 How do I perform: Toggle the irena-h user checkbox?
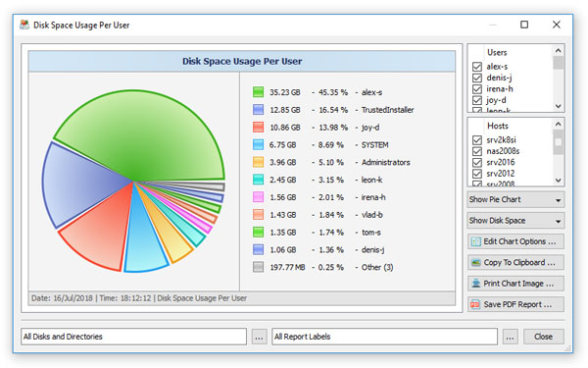click(477, 89)
